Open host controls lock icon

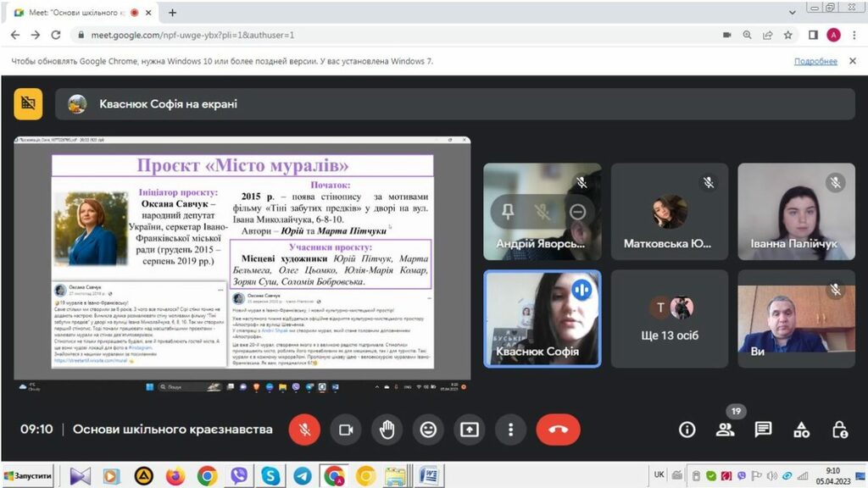click(x=839, y=430)
